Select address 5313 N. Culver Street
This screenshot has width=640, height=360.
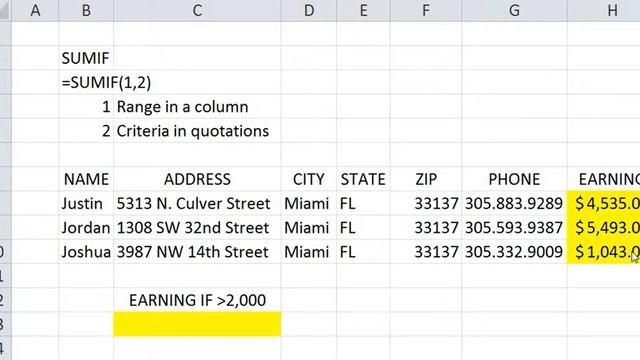click(x=197, y=203)
